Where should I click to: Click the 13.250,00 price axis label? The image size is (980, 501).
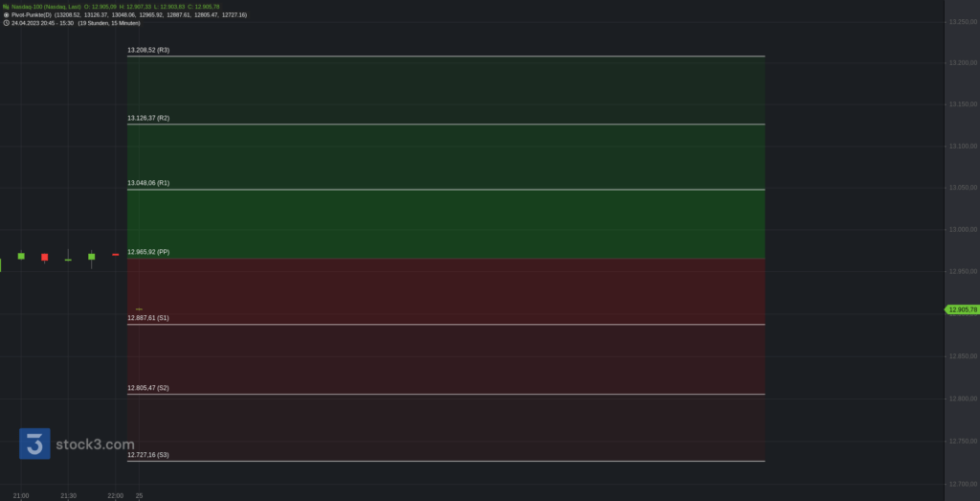tap(963, 22)
